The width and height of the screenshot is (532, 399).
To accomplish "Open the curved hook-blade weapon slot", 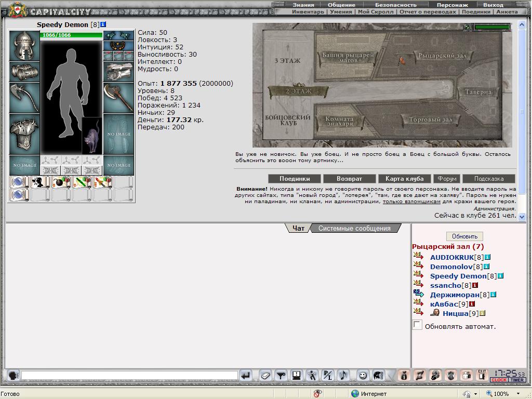I will click(24, 98).
